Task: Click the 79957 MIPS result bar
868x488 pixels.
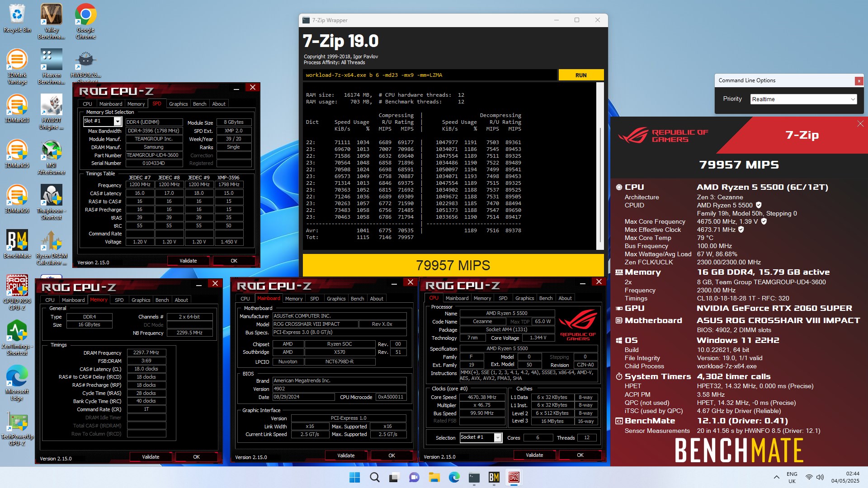Action: 453,265
